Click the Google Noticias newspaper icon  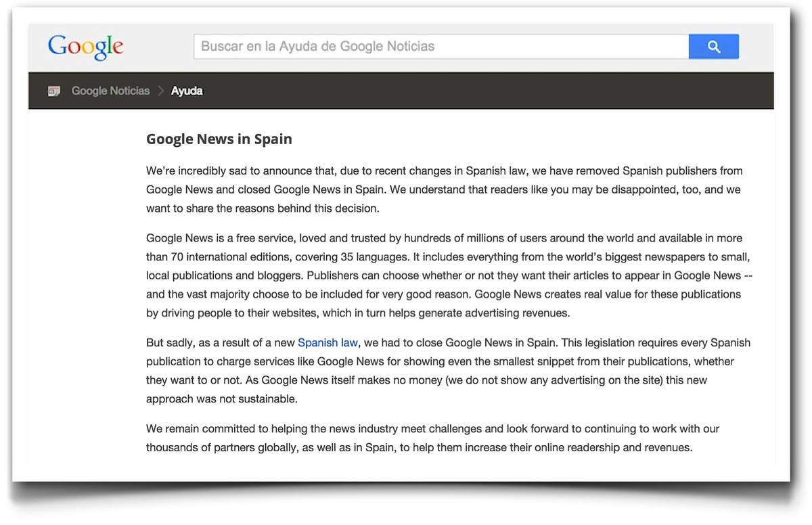(54, 91)
